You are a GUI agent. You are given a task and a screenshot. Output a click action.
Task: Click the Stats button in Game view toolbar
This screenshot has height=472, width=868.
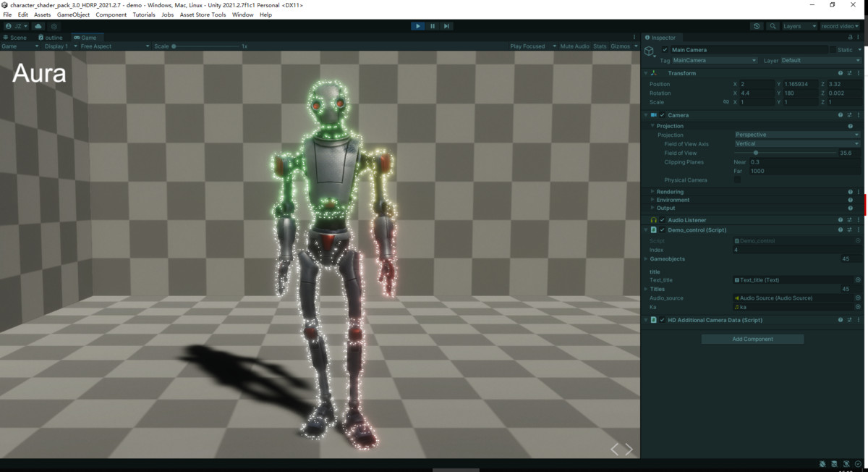coord(600,46)
